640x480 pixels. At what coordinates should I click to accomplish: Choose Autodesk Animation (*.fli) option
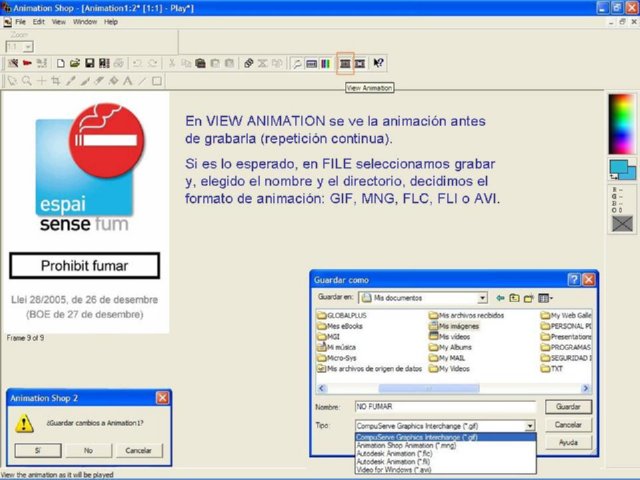[x=445, y=462]
